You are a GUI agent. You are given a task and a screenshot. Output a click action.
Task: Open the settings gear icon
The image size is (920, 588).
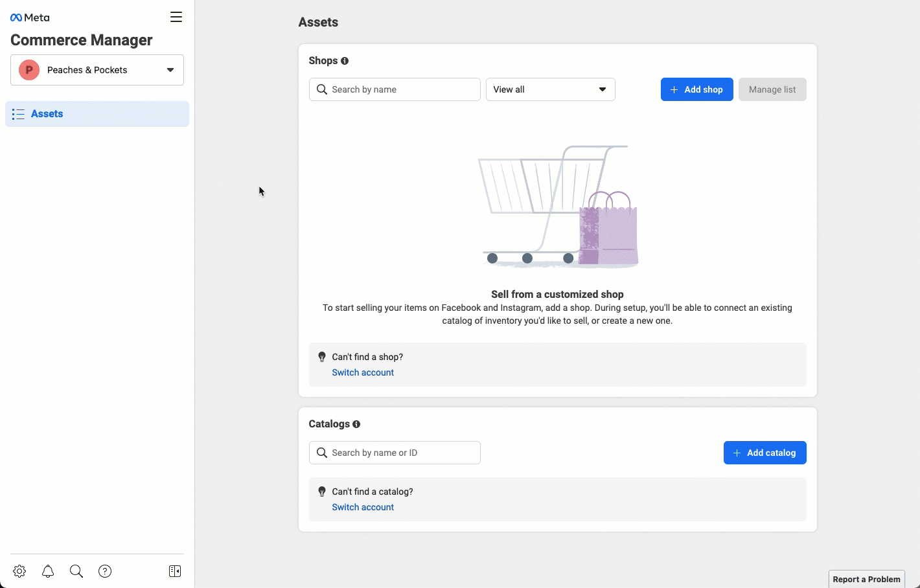[19, 571]
